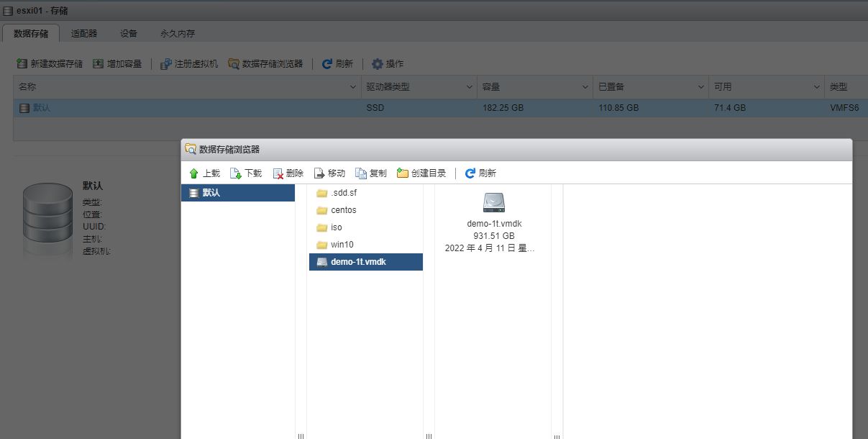Refresh the datastore browser file list
The width and height of the screenshot is (868, 439).
tap(482, 173)
